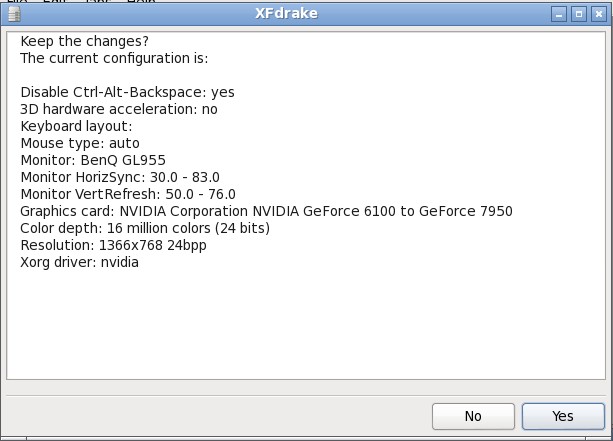Click the Monitor VertRefresh line
The height and width of the screenshot is (441, 613).
pos(128,194)
